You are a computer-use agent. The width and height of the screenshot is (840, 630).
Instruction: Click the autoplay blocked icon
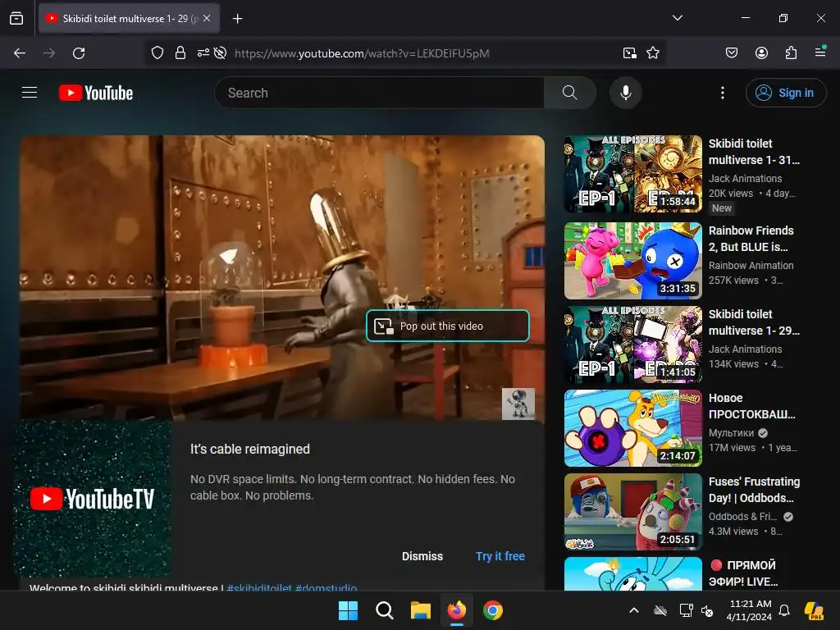(220, 53)
